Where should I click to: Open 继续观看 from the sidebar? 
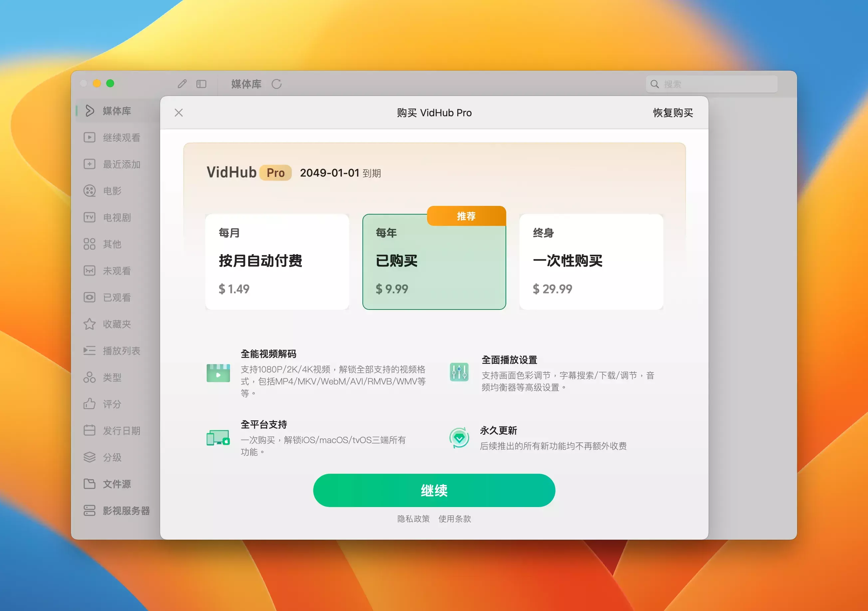121,137
